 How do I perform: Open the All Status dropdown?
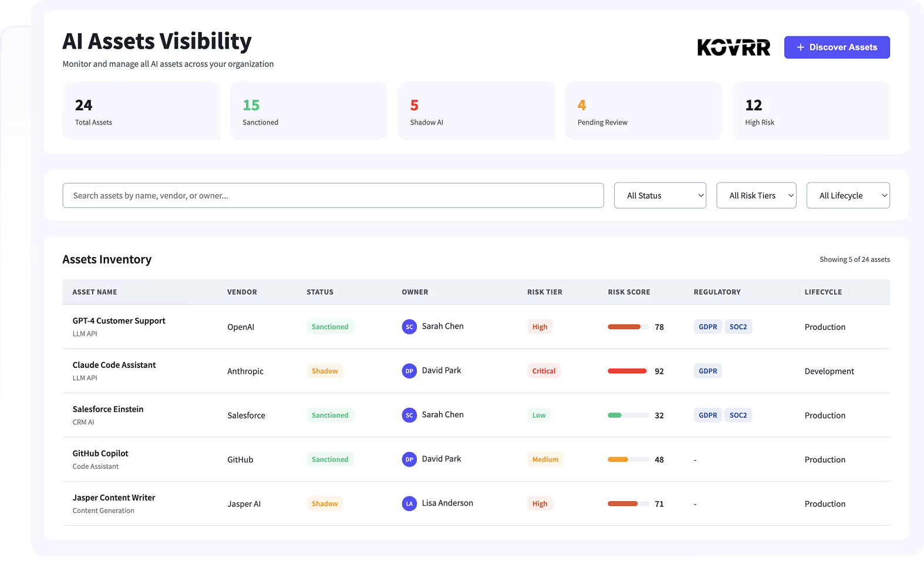[660, 195]
